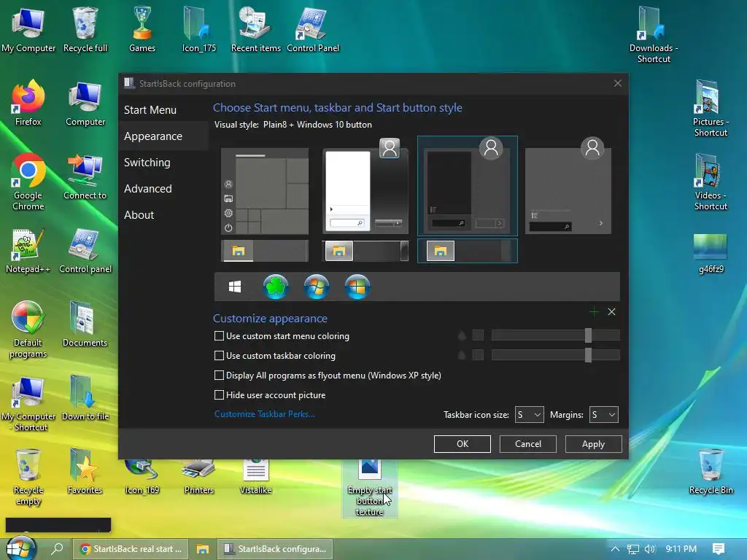Click the OK button
Image resolution: width=747 pixels, height=560 pixels.
(x=462, y=444)
